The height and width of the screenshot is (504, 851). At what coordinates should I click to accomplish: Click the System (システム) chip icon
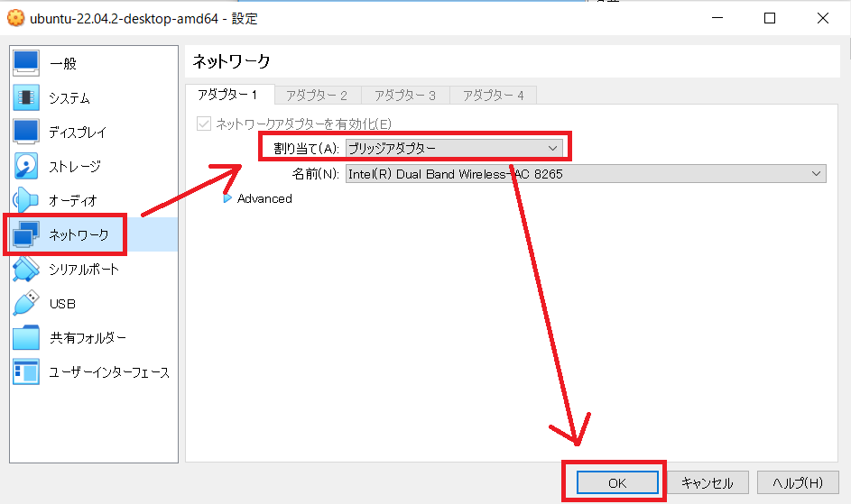point(26,97)
